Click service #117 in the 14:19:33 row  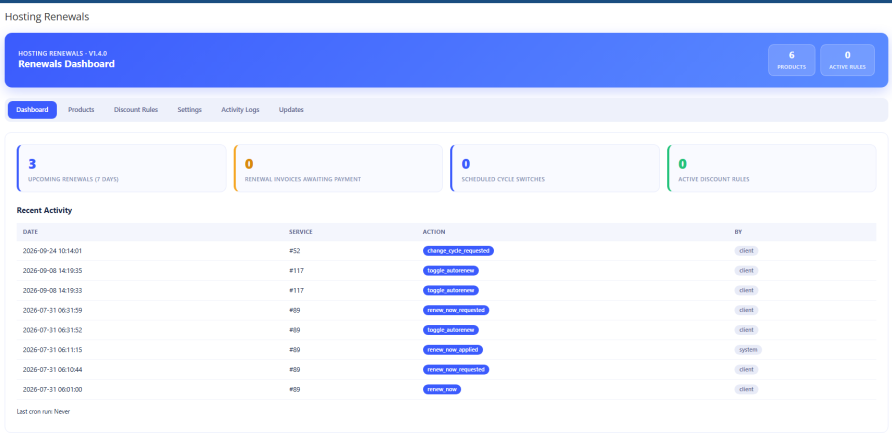pyautogui.click(x=296, y=290)
